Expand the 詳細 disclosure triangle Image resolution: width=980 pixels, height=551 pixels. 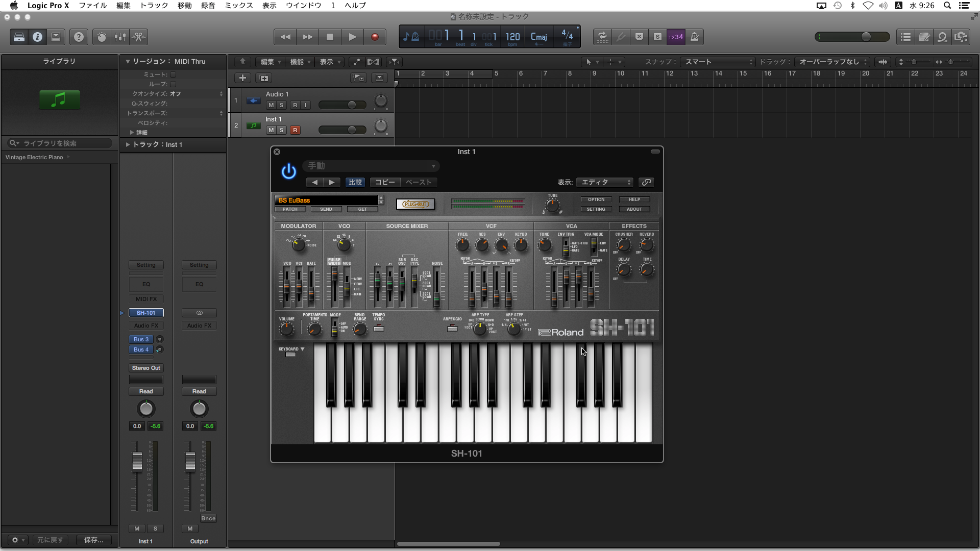132,132
